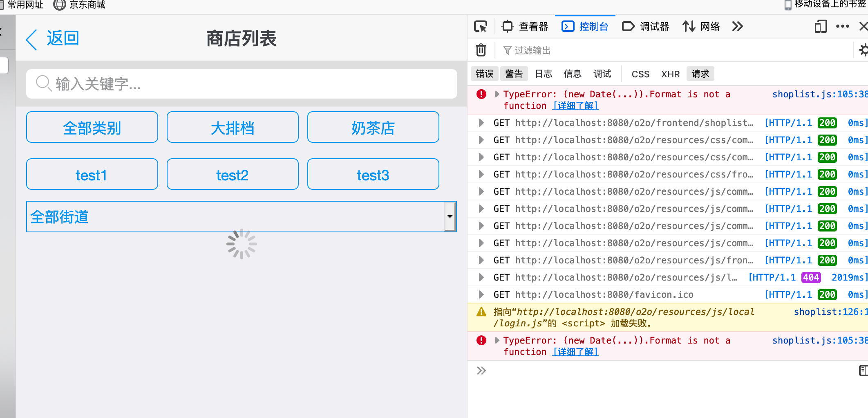The image size is (868, 418).
Task: Click the 输入关键字 search field
Action: click(242, 83)
